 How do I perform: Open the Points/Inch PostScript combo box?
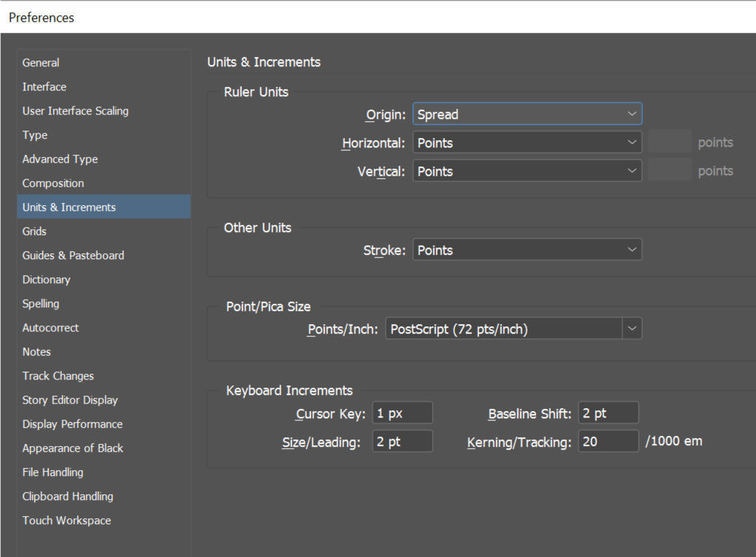[513, 329]
